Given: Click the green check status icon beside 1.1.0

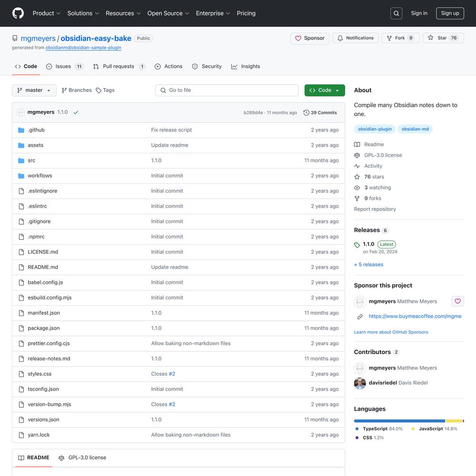Looking at the screenshot, I should [76, 112].
